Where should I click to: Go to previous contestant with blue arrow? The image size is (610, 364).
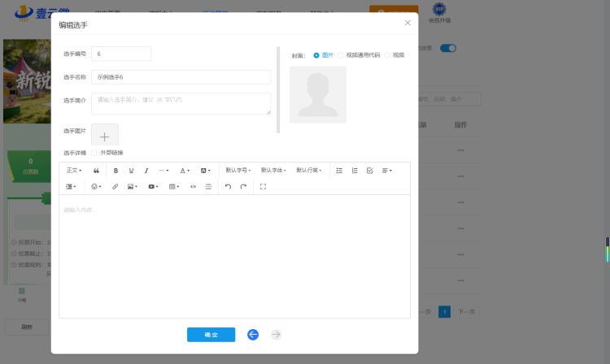point(253,335)
